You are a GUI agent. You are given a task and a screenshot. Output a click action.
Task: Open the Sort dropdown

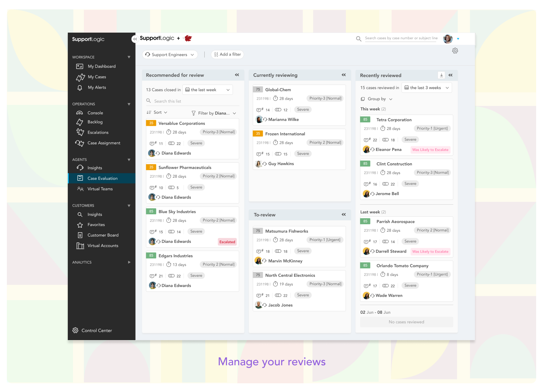coord(157,112)
